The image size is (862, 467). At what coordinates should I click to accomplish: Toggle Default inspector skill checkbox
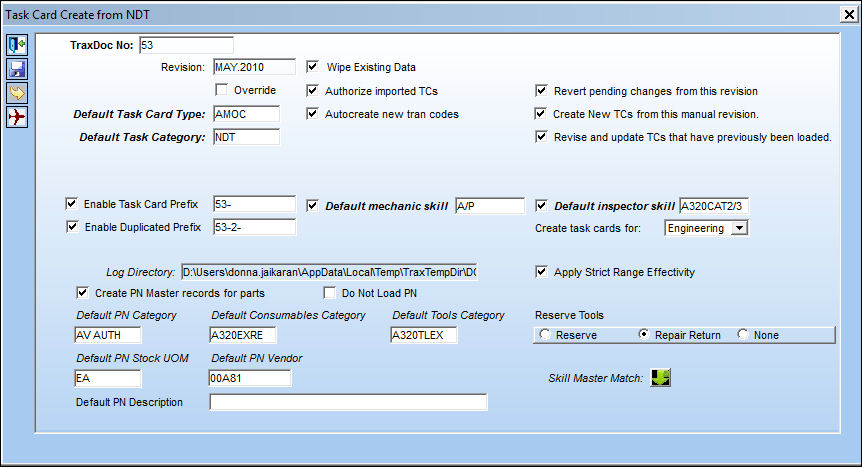click(x=541, y=206)
